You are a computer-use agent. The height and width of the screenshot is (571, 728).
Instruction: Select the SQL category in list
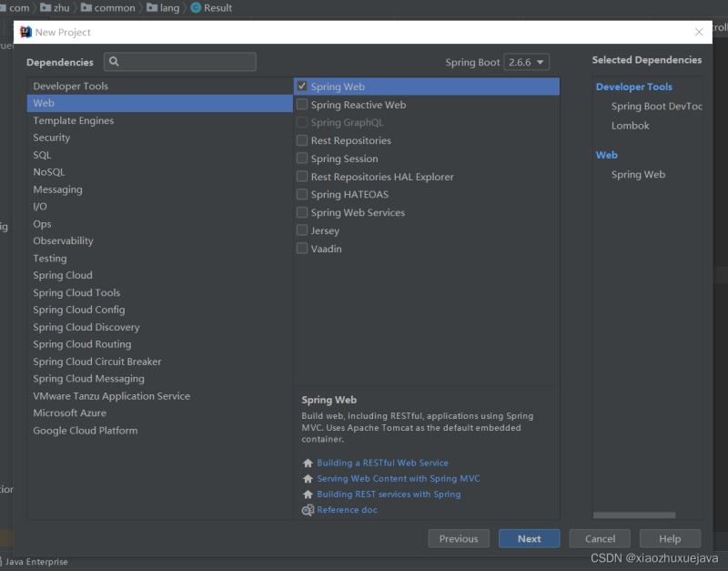coord(42,155)
